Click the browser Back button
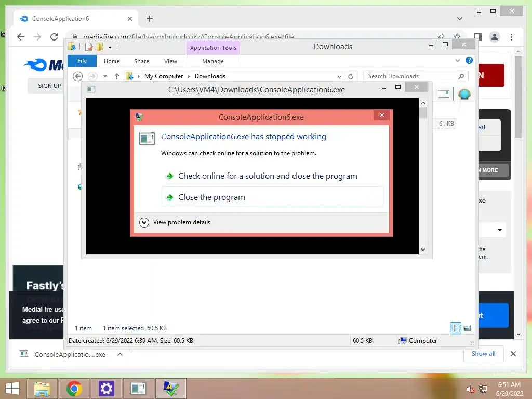Image resolution: width=532 pixels, height=399 pixels. (21, 37)
